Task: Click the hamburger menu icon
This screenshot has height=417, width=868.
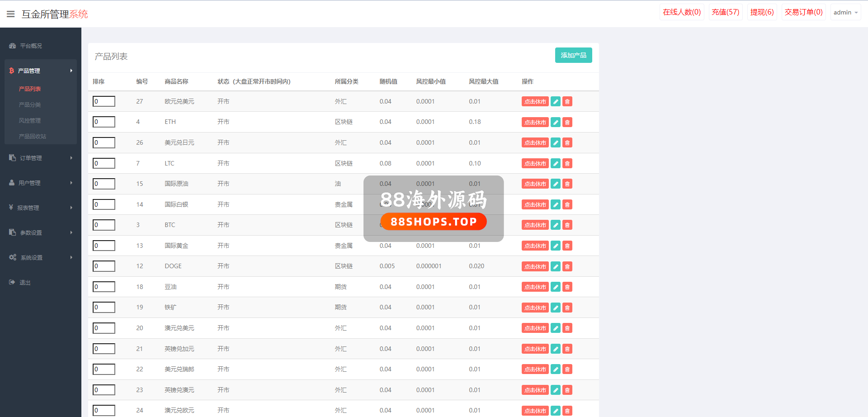Action: coord(11,14)
